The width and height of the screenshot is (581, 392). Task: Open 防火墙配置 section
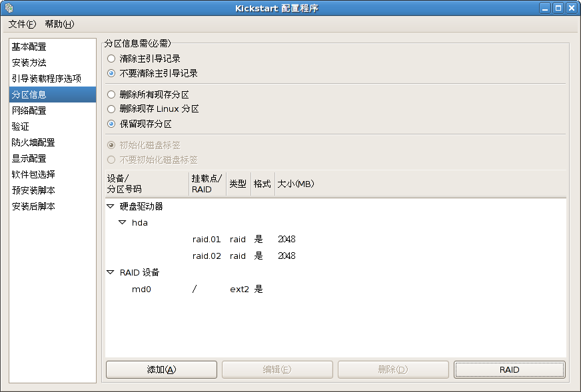tap(52, 142)
